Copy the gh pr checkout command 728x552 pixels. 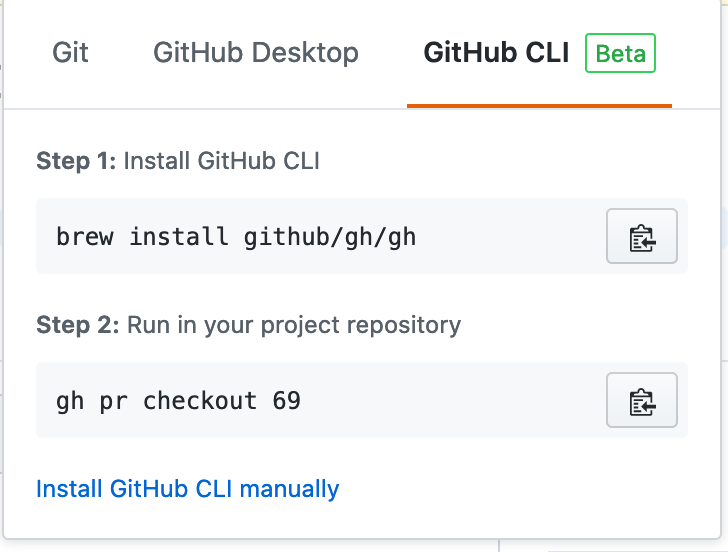point(642,400)
